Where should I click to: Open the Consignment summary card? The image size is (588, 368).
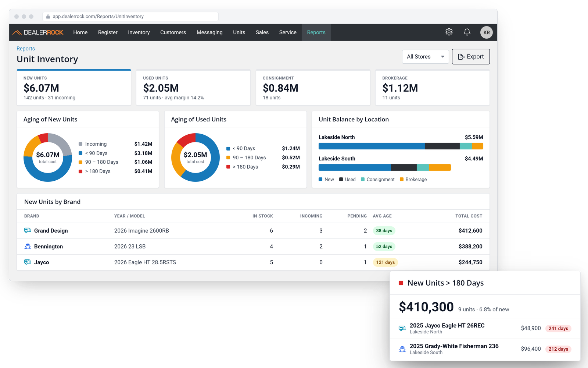click(313, 88)
